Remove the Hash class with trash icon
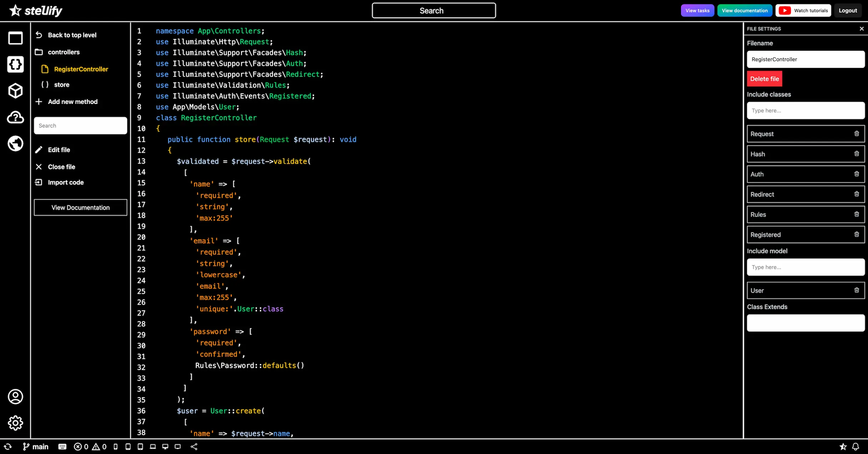 (857, 154)
